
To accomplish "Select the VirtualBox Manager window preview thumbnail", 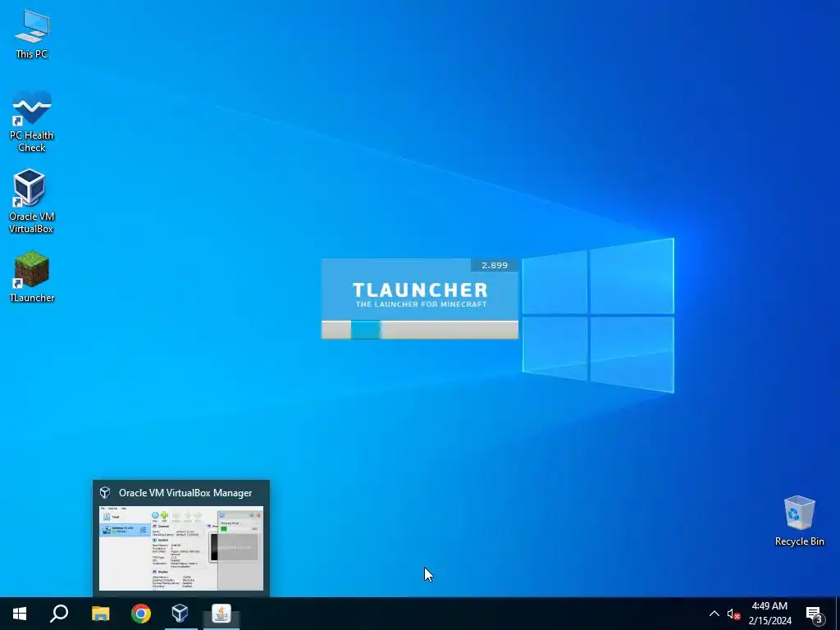I will [181, 548].
